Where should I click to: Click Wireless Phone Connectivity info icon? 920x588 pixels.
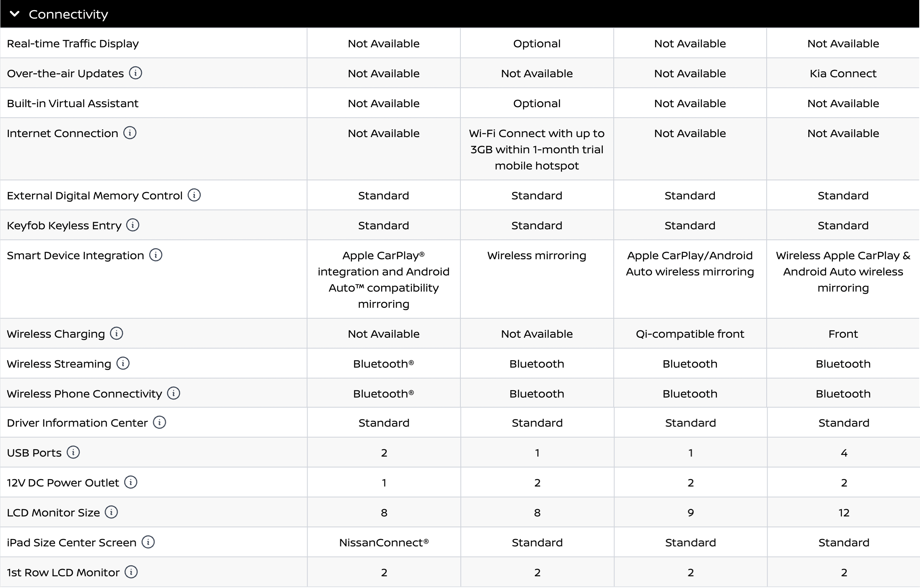(x=174, y=393)
